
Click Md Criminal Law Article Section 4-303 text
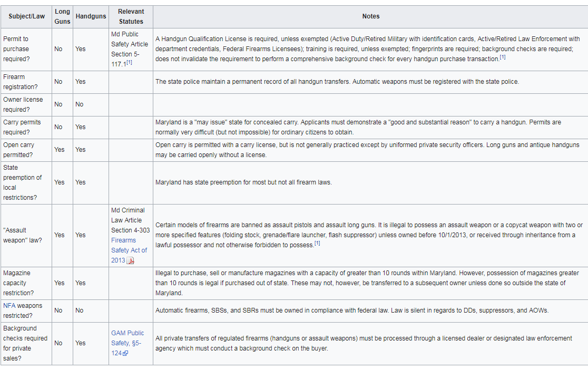(x=130, y=220)
